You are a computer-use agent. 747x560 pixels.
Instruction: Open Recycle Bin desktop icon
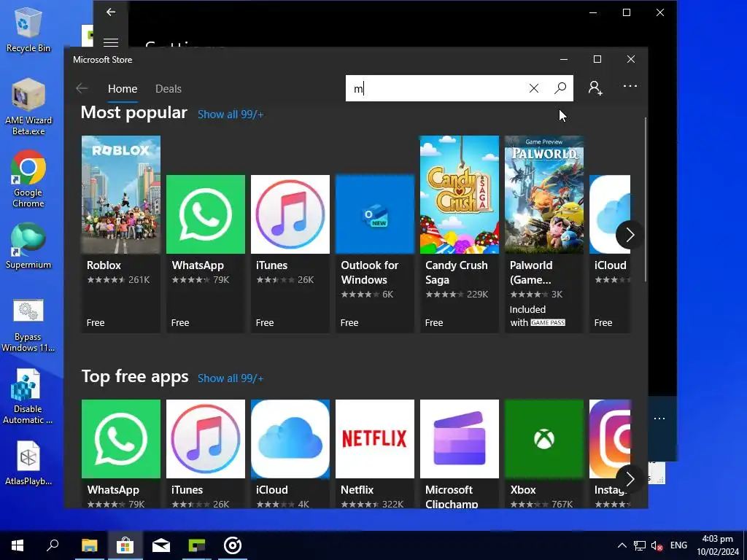click(28, 29)
